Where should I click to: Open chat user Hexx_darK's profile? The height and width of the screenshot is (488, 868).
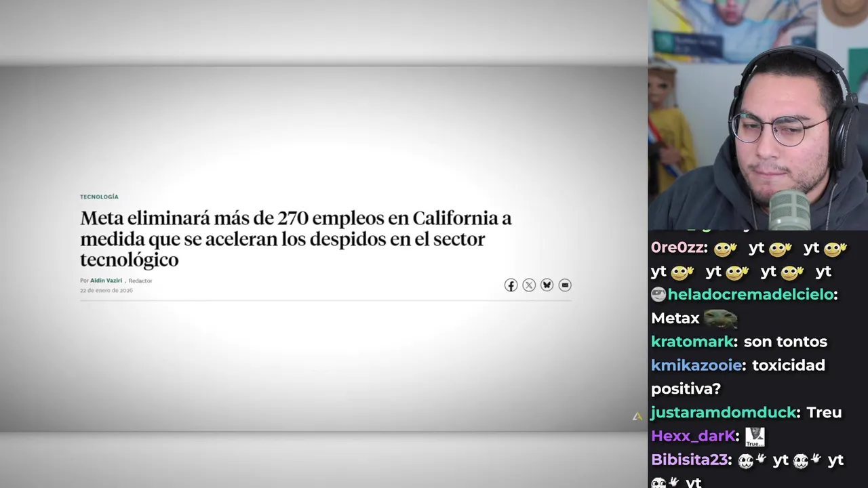click(x=693, y=436)
